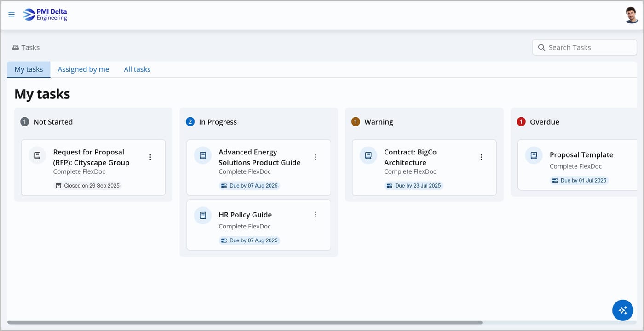Click the Closed on 29 Sep 2025 tag
The image size is (644, 331).
tap(87, 186)
